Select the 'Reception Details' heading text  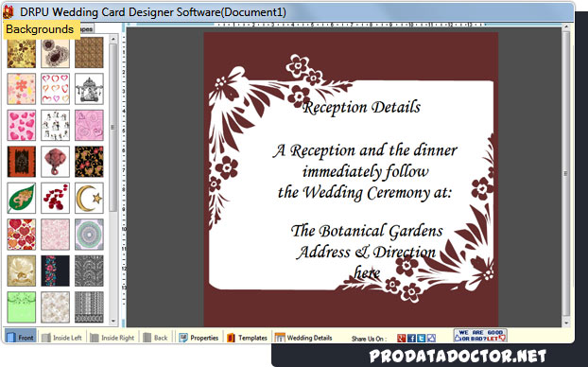tap(361, 107)
